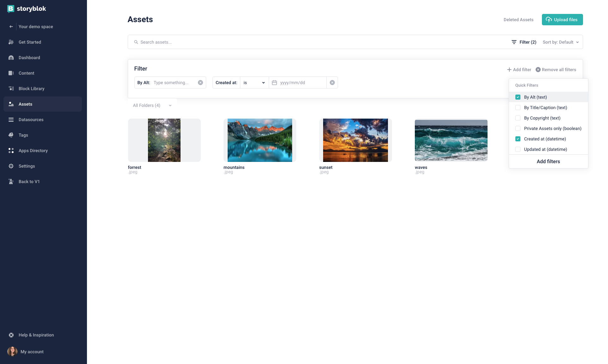Image resolution: width=608 pixels, height=364 pixels.
Task: Check the Private Assets only (boolean) checkbox
Action: pos(518,128)
